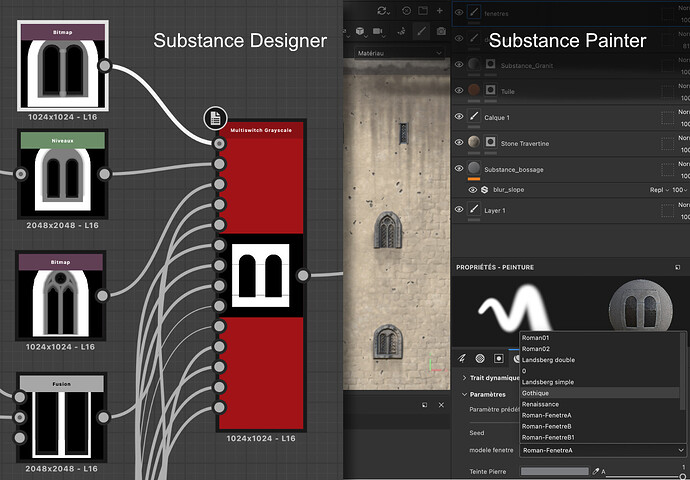Viewport: 690px width, 480px height.
Task: Toggle visibility of Stone Travertine layer
Action: [459, 143]
